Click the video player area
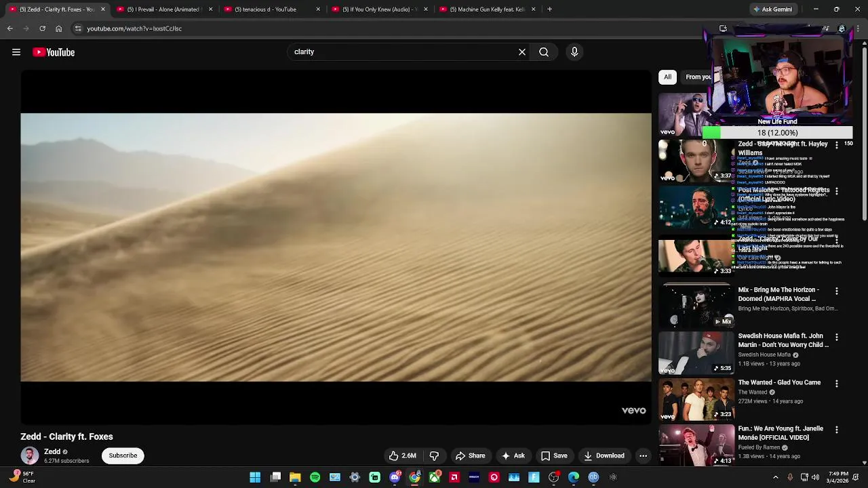 click(336, 247)
